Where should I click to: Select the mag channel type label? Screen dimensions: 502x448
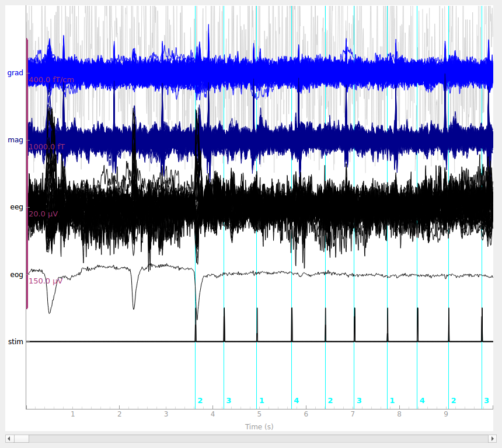coord(15,140)
